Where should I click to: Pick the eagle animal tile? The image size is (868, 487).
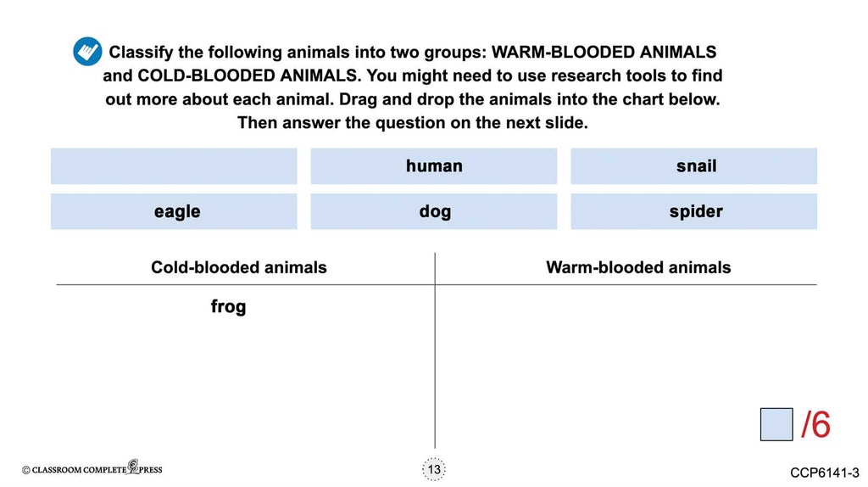click(174, 211)
